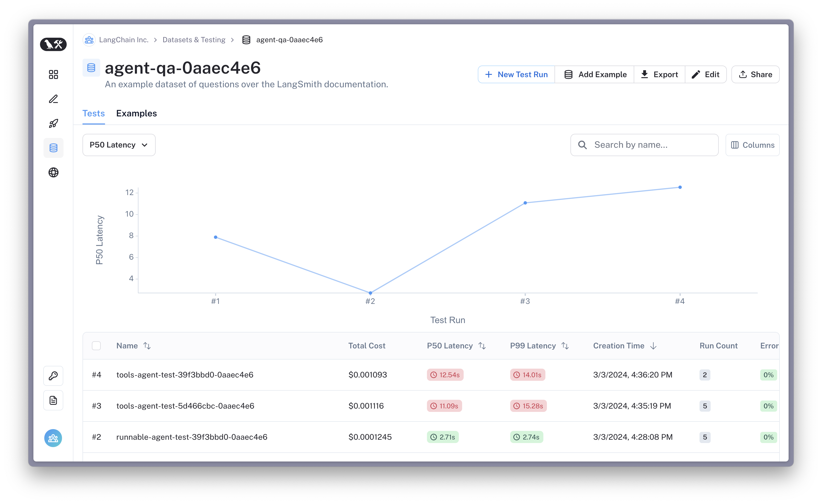Switch to the Tests tab
Screen dimensions: 822x504
pos(94,113)
